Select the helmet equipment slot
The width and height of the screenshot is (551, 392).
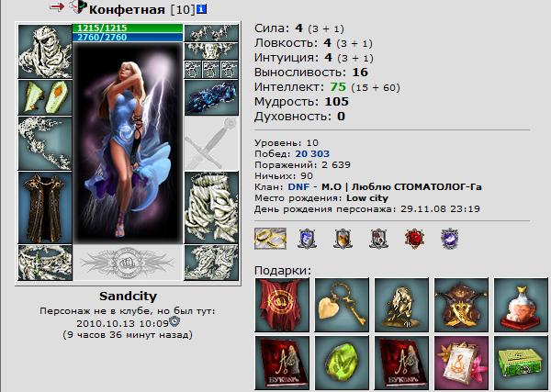click(x=45, y=51)
